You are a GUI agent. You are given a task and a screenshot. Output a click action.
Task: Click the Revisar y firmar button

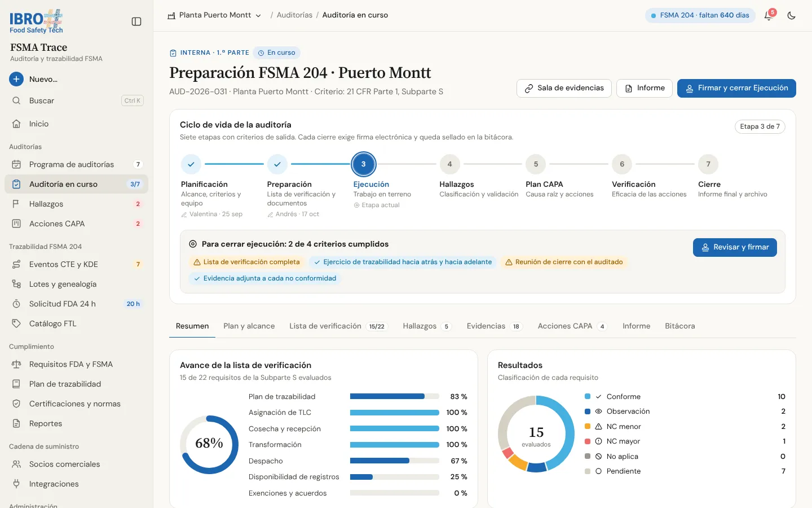tap(735, 247)
